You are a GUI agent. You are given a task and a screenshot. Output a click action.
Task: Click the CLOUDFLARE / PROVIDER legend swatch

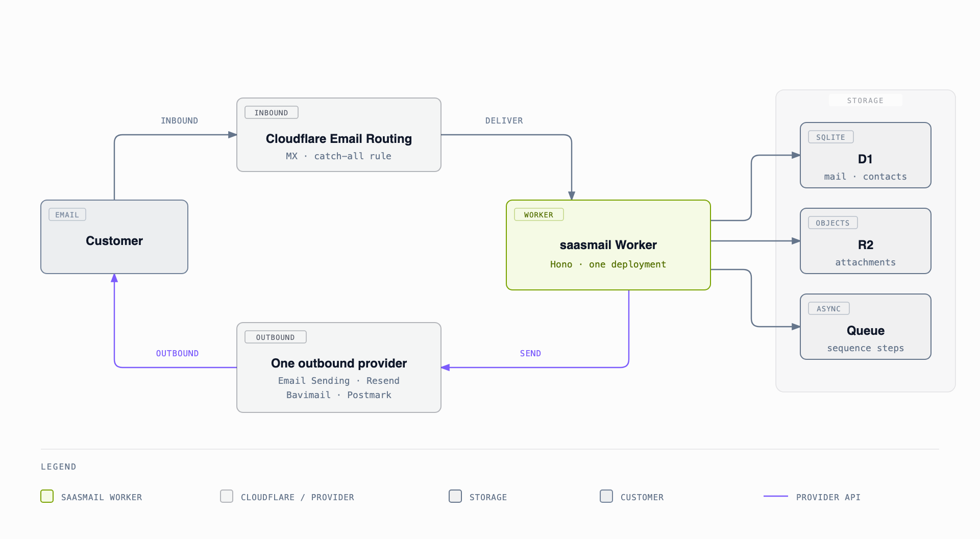click(x=227, y=496)
